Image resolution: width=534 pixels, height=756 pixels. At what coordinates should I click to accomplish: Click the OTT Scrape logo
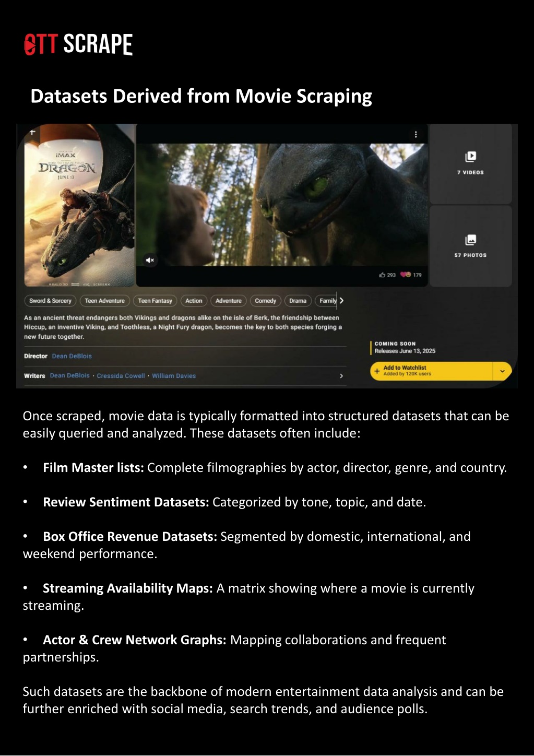point(78,44)
